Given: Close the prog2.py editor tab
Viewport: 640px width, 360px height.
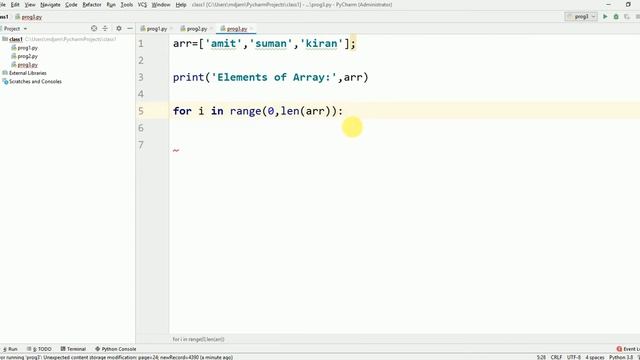Looking at the screenshot, I should click(211, 29).
